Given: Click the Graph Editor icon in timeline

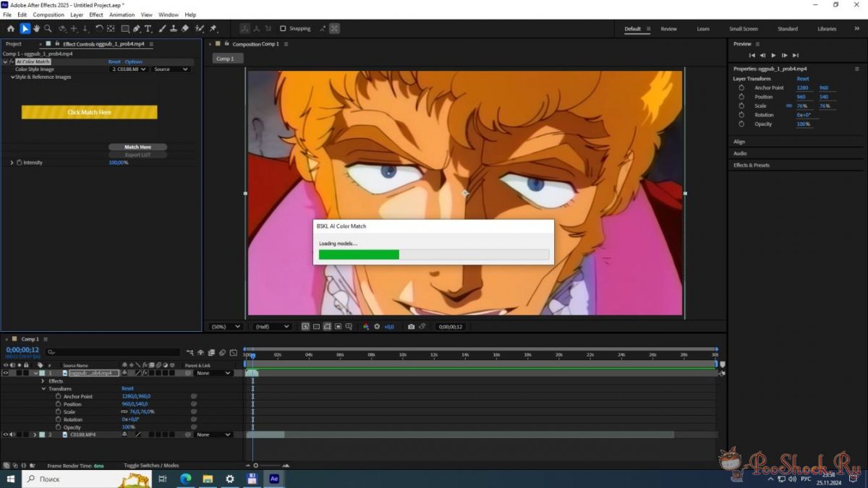Looking at the screenshot, I should point(233,352).
